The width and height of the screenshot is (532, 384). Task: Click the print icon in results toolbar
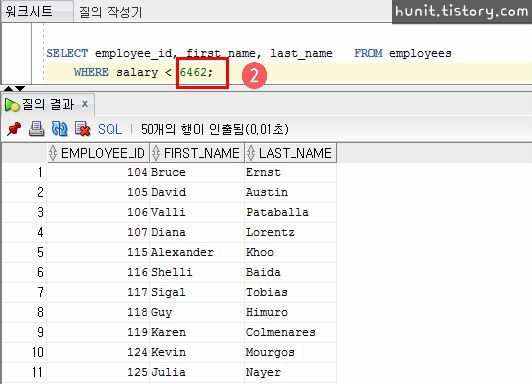pyautogui.click(x=37, y=129)
